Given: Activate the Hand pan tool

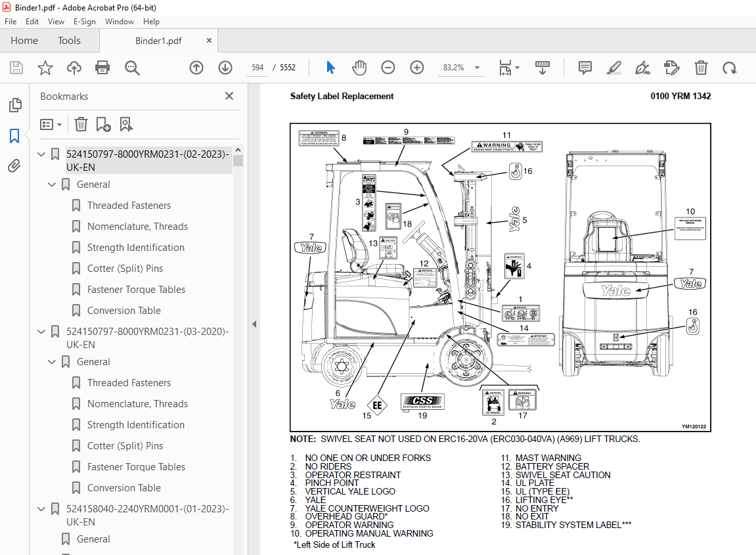Looking at the screenshot, I should (x=359, y=68).
